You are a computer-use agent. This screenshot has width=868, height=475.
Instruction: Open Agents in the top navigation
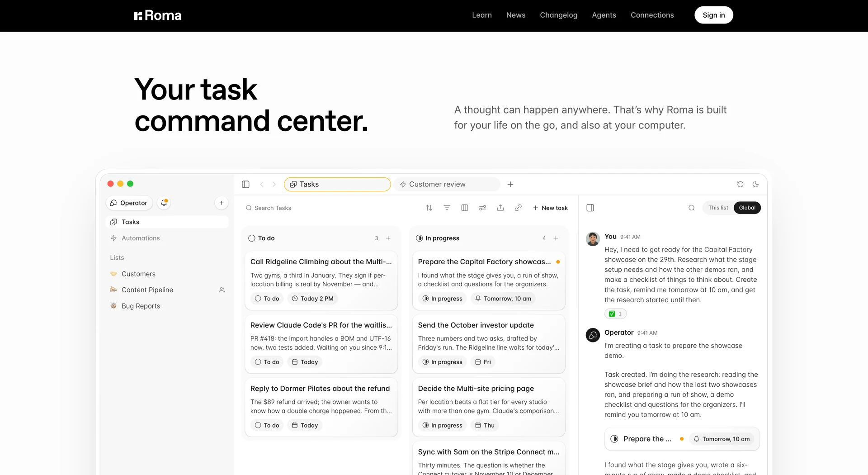click(x=604, y=15)
